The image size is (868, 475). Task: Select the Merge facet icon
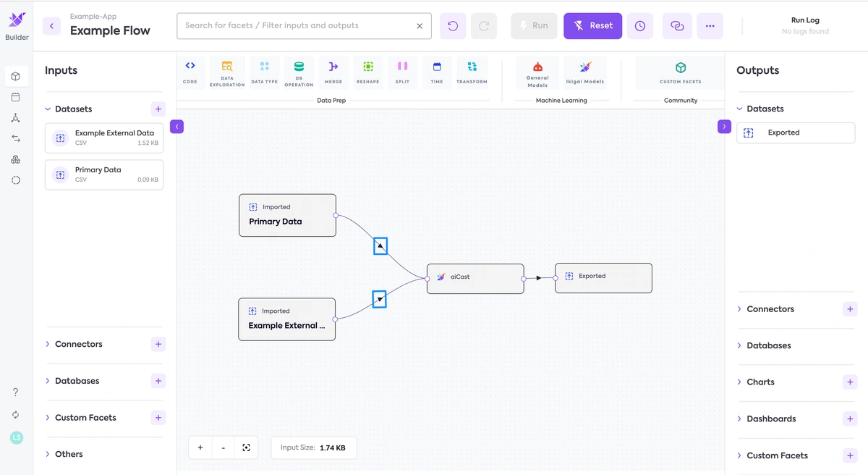[x=333, y=72]
